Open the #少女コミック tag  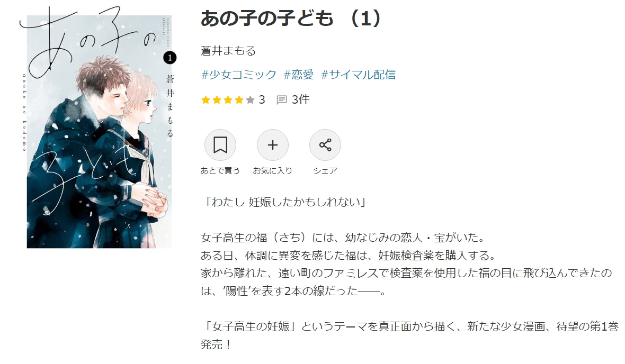238,75
